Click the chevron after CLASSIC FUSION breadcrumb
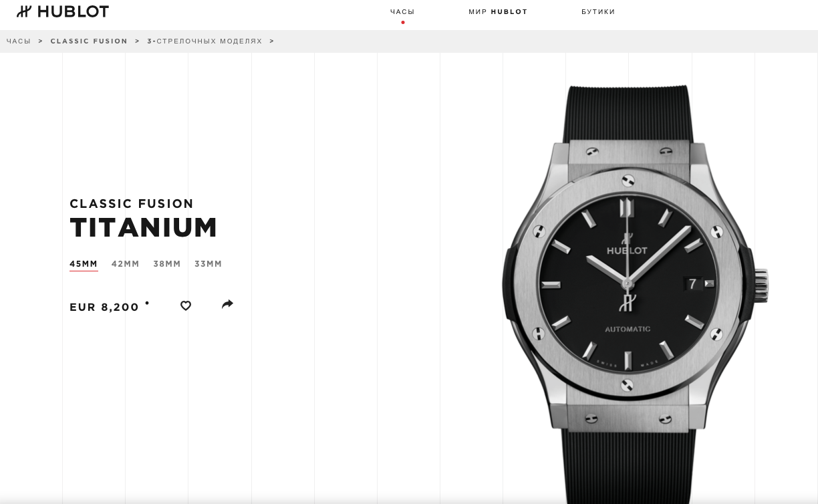Viewport: 818px width, 504px height. 138,41
